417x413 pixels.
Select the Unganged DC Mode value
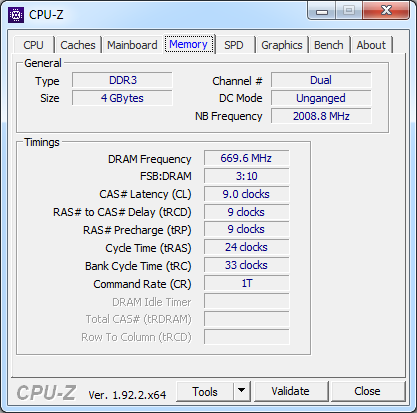point(321,98)
